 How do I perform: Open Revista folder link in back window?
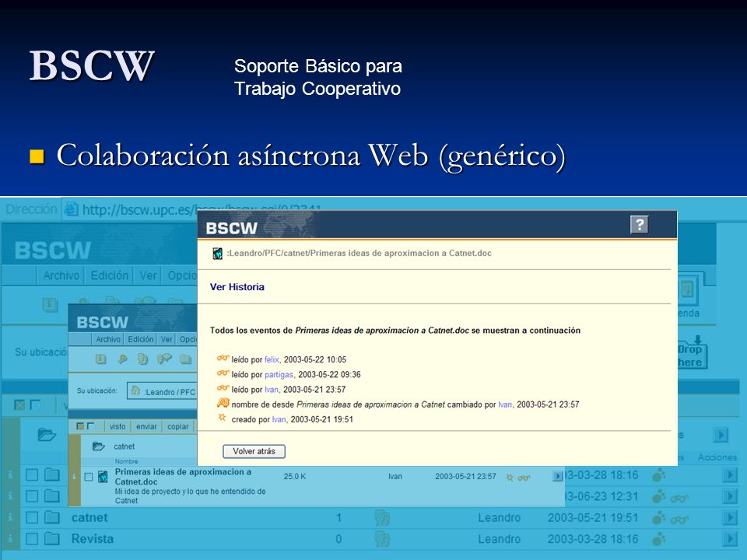pyautogui.click(x=93, y=539)
